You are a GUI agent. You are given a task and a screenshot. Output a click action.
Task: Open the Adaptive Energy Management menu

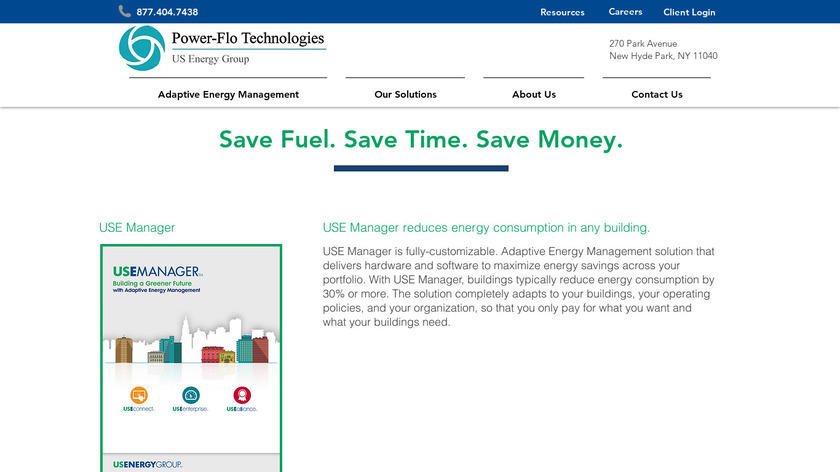pos(228,94)
